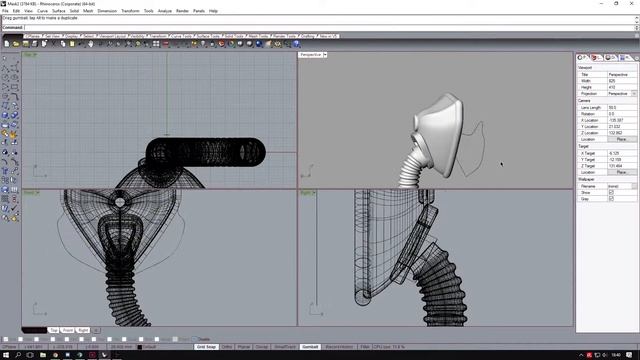The height and width of the screenshot is (360, 640).
Task: Click the wallpaper Filename browse button
Action: pos(634,186)
